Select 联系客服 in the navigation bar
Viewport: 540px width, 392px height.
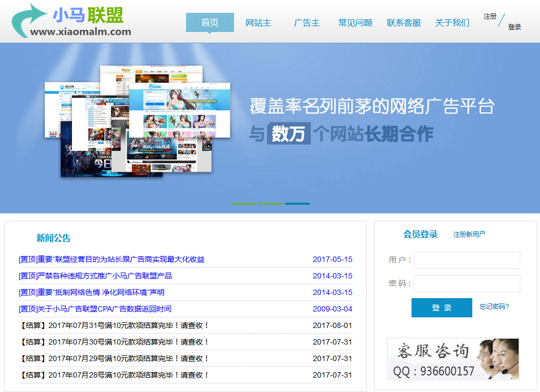coord(404,23)
